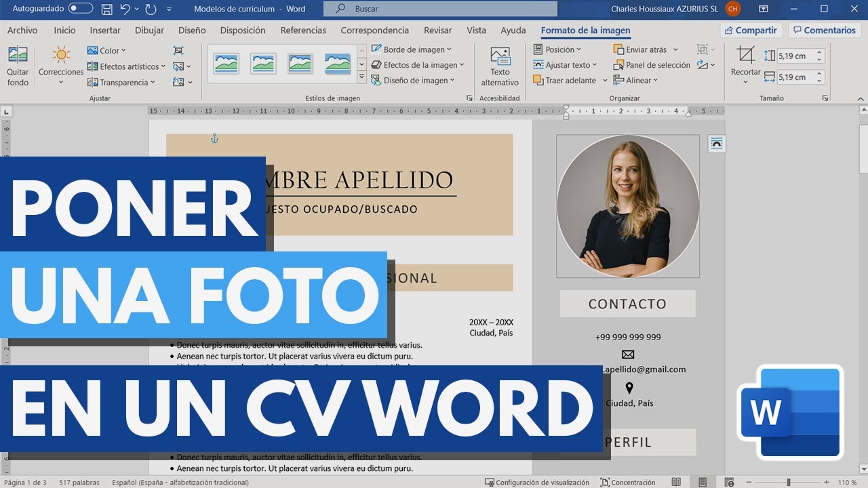Image resolution: width=868 pixels, height=488 pixels.
Task: Click Panel de selección
Action: click(652, 65)
